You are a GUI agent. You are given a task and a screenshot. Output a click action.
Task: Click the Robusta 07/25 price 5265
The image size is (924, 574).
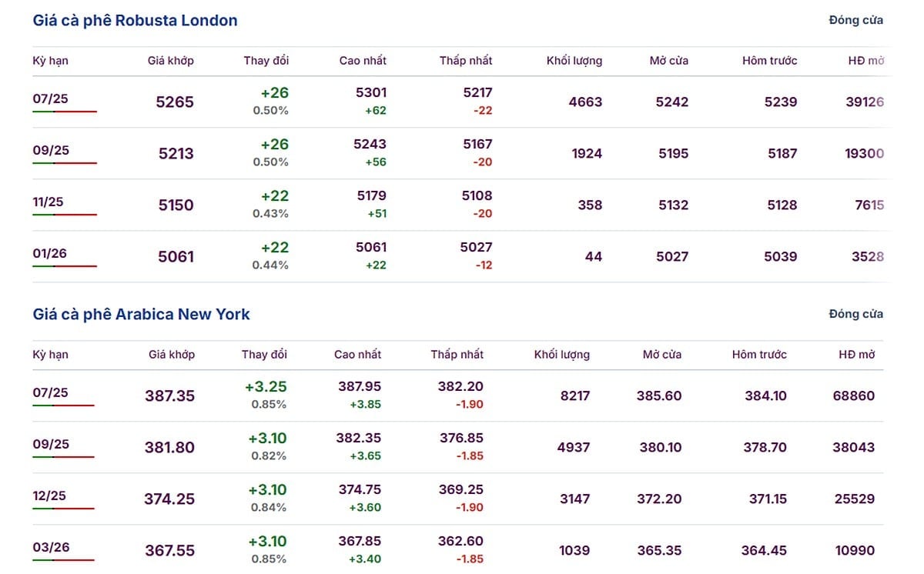pos(175,102)
